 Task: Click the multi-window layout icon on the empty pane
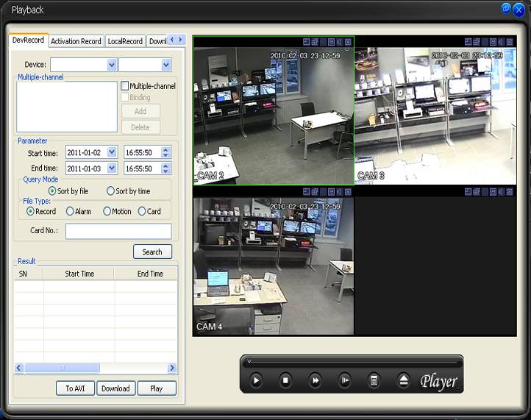[477, 192]
